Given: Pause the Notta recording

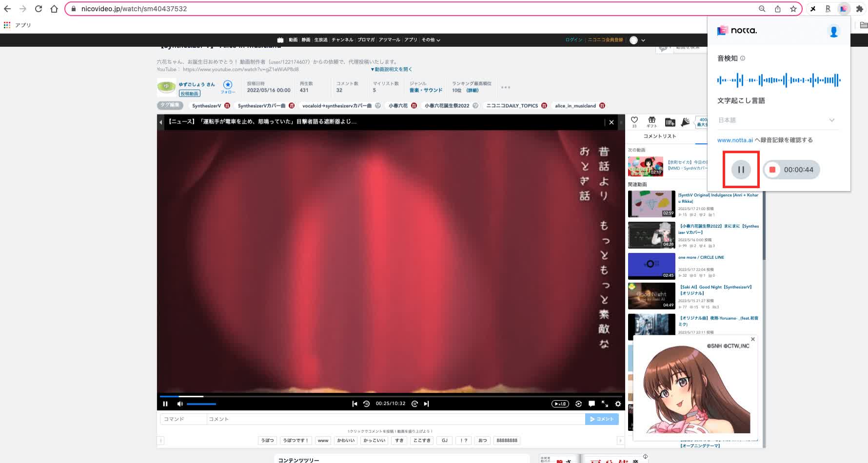Looking at the screenshot, I should coord(741,170).
